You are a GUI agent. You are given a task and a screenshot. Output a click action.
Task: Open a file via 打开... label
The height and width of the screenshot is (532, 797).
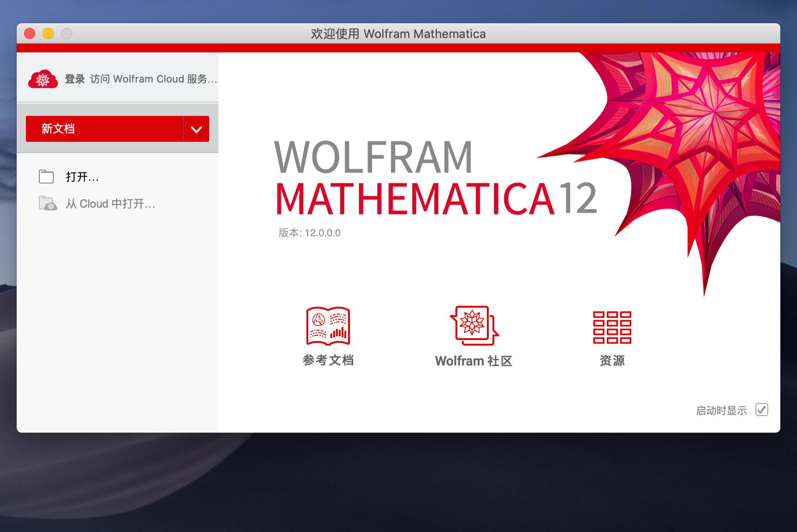(x=82, y=177)
